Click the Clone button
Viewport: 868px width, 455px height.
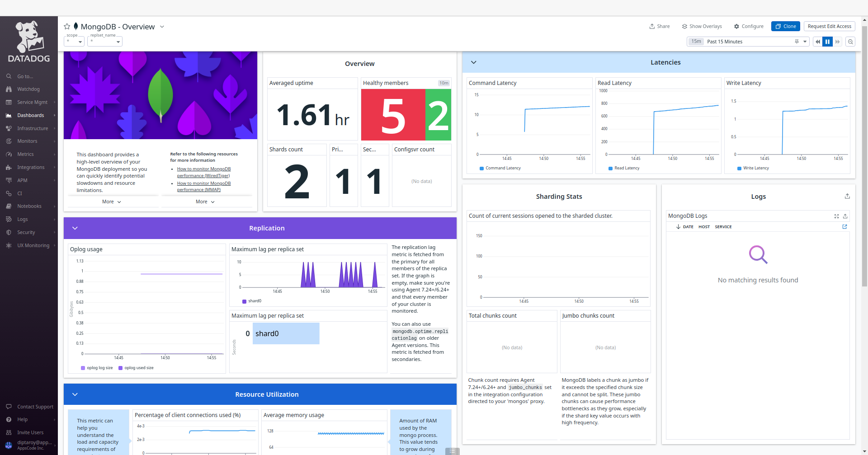(785, 26)
